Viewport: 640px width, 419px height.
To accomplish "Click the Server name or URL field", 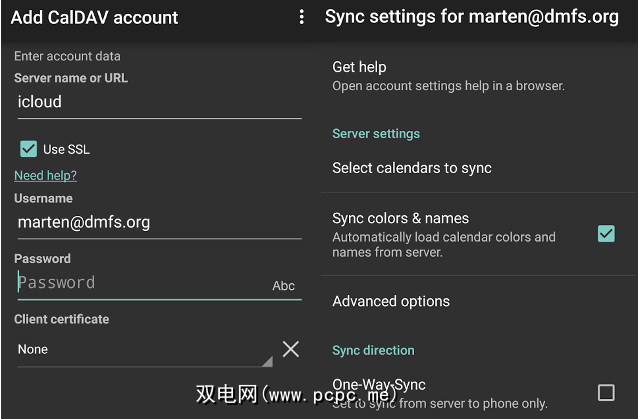I will point(157,102).
